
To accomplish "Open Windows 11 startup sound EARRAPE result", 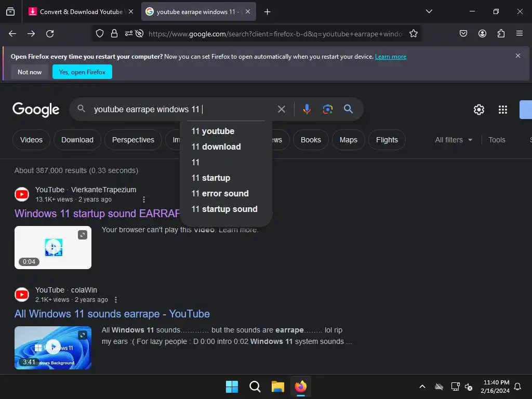I will (x=97, y=214).
